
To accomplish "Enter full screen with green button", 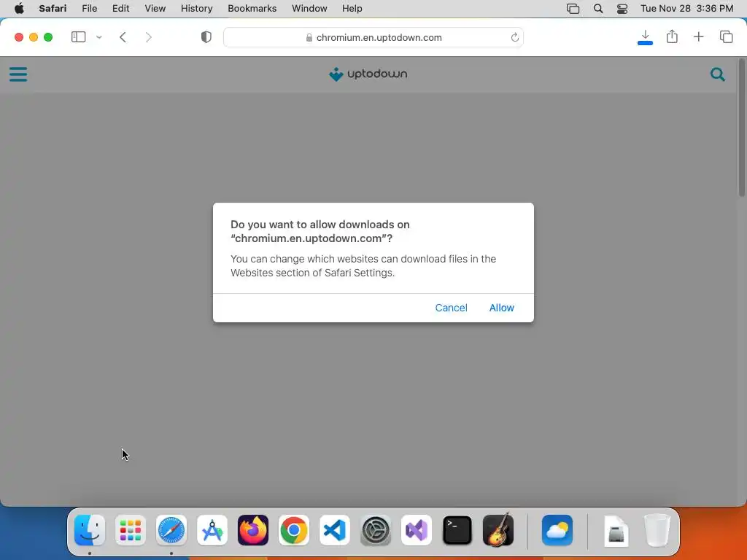I will point(48,37).
